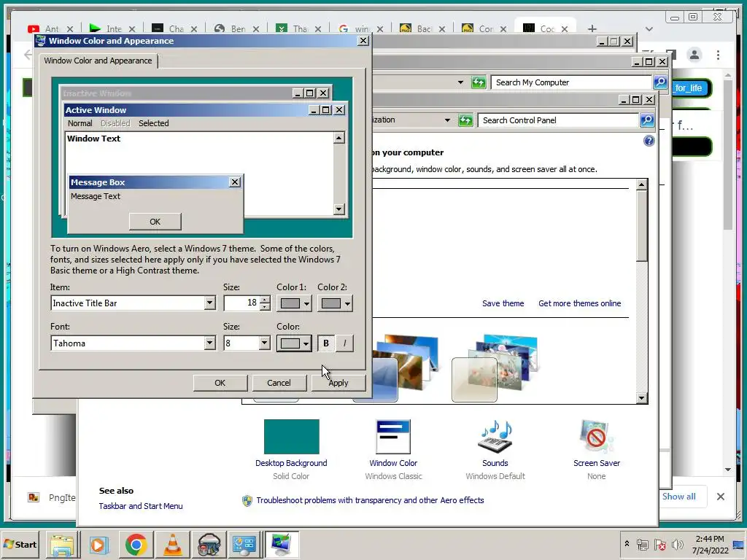Screen dimensions: 747x560
Task: Click the preview scrollbar down arrow
Action: coord(338,209)
